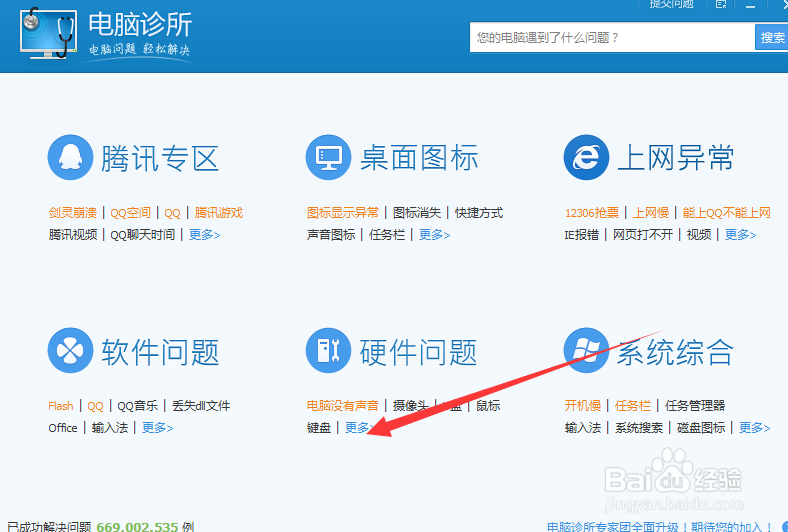Select the 上网慢 link
The image size is (788, 532).
(x=651, y=213)
